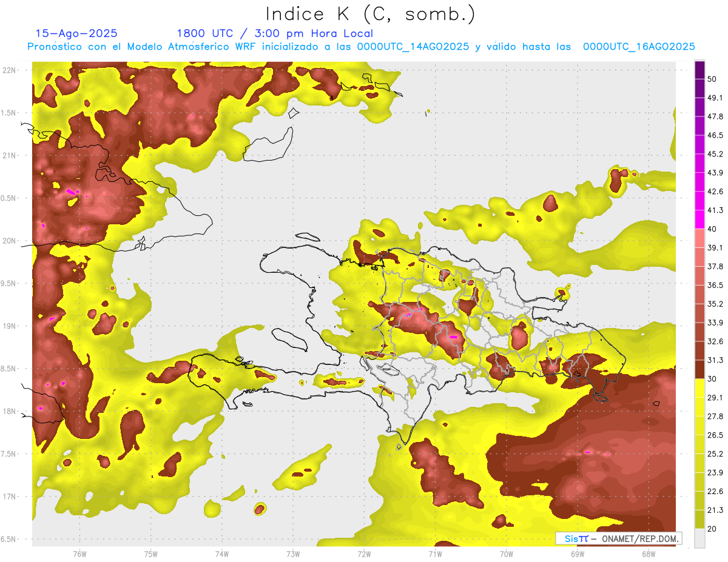Click the colorbar label '50'
The image size is (728, 562).
[713, 79]
